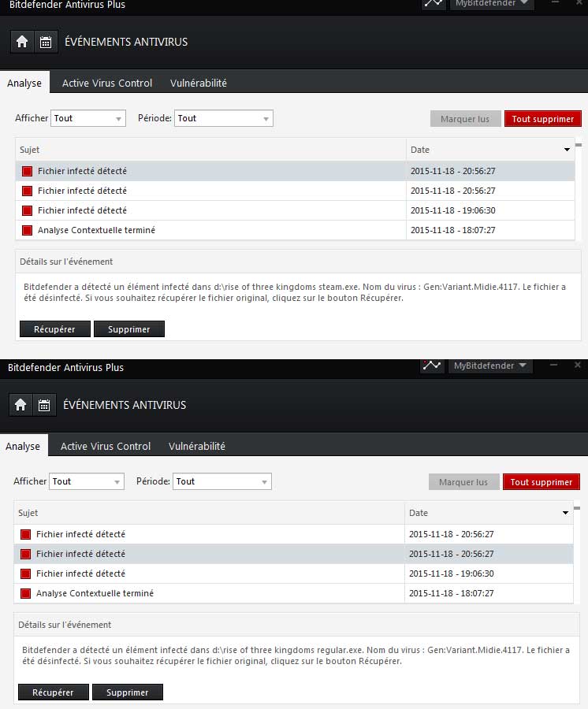Click Date column header text in lower window
The height and width of the screenshot is (709, 588).
419,513
